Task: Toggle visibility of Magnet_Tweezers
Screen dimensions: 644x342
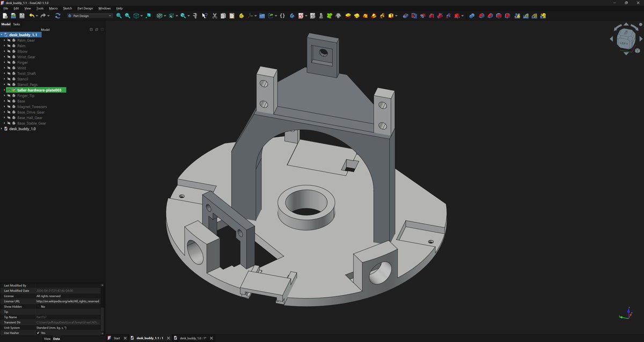Action: click(9, 107)
